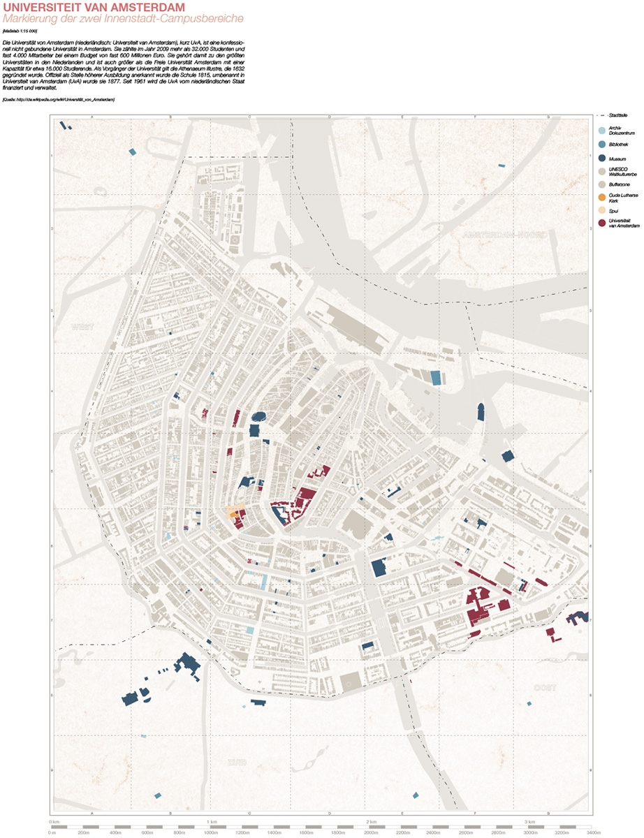Click the 'Spui' legend label text
The width and height of the screenshot is (644, 838).
tap(613, 210)
